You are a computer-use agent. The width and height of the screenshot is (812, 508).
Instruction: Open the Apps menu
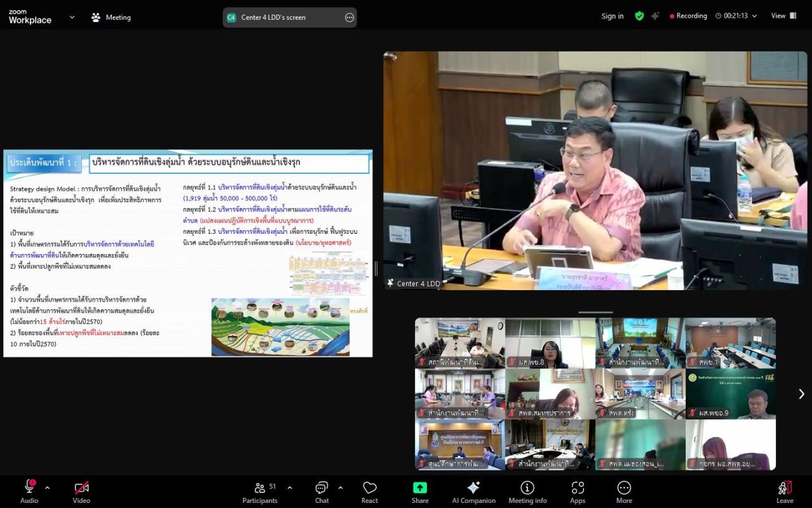[x=577, y=491]
